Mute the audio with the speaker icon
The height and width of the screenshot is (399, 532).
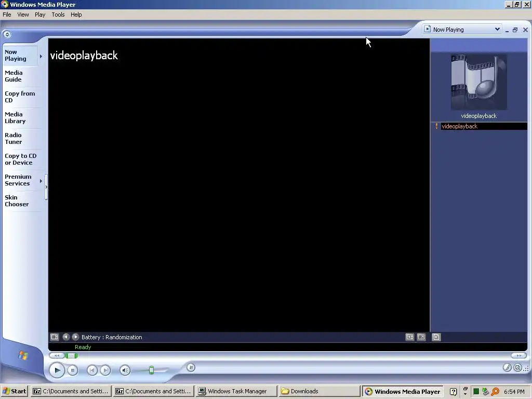[x=125, y=370]
